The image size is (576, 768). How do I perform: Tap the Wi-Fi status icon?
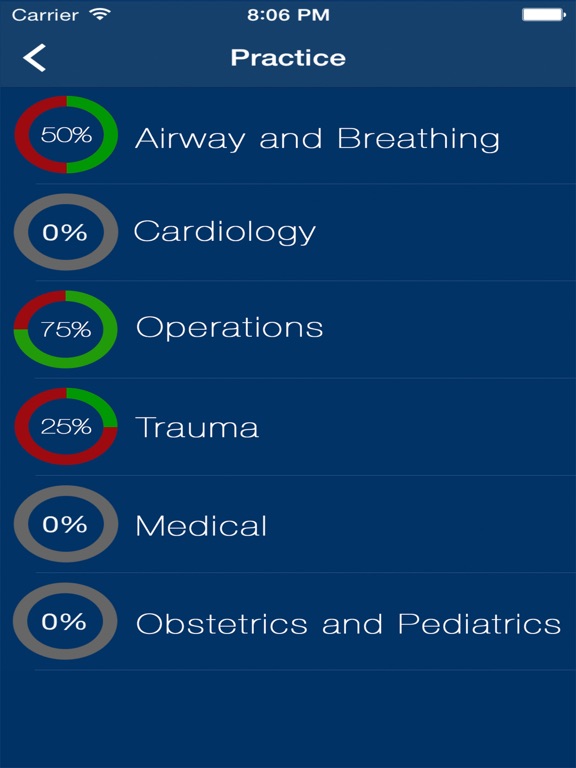pyautogui.click(x=100, y=15)
